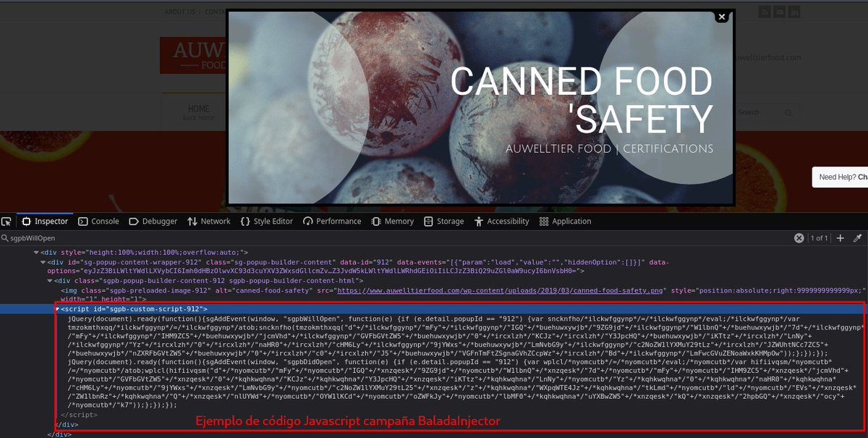Collapse the sgpb-custom-script-912 script node

pyautogui.click(x=57, y=309)
